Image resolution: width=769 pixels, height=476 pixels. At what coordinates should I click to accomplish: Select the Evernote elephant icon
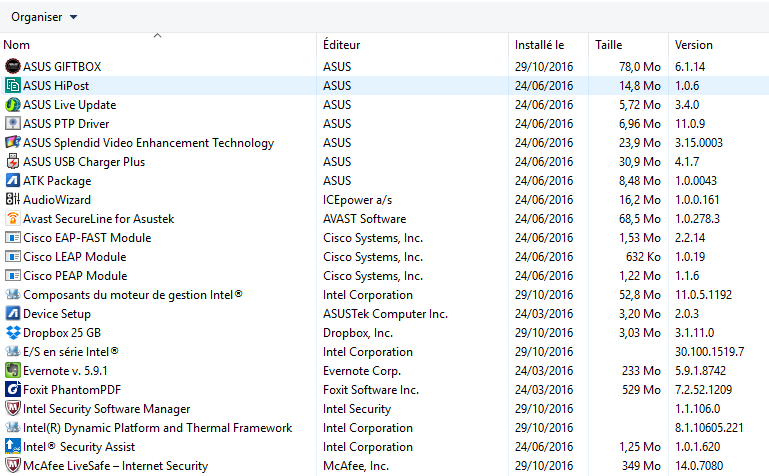13,371
